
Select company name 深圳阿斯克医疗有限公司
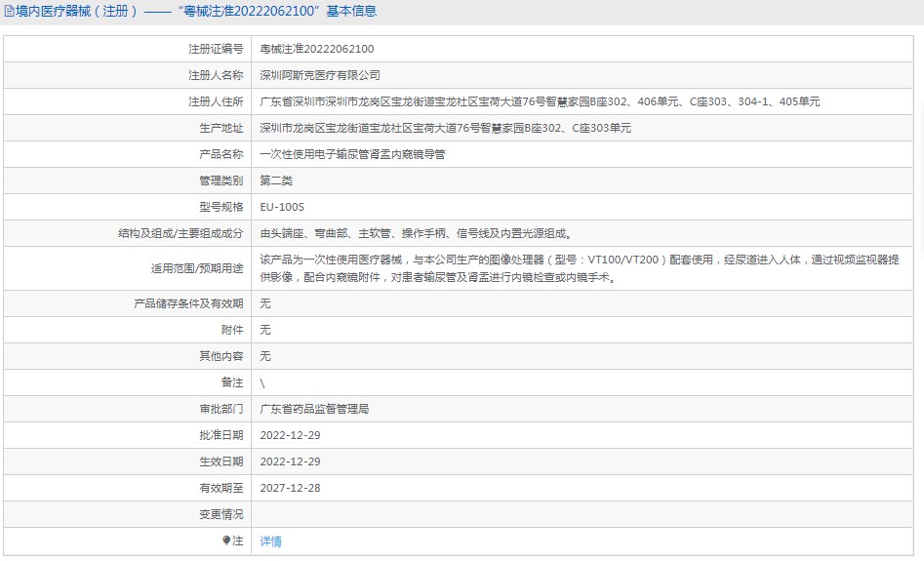pos(320,75)
